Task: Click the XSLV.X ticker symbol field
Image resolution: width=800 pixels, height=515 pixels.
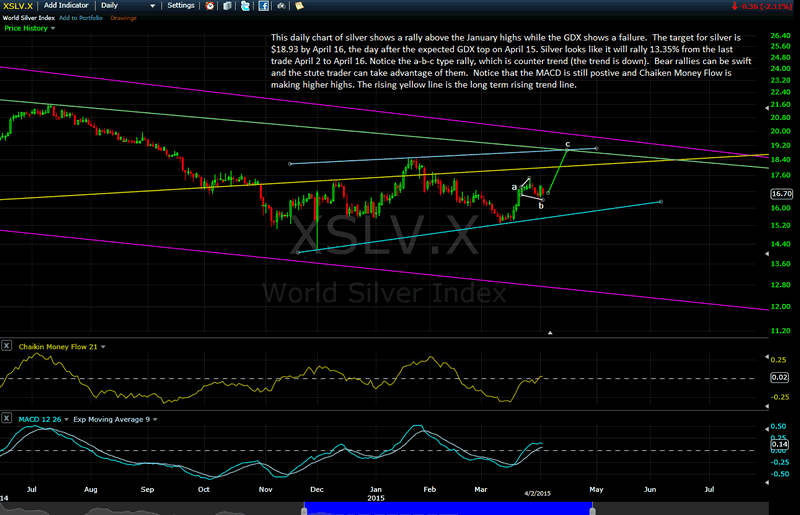Action: [18, 6]
